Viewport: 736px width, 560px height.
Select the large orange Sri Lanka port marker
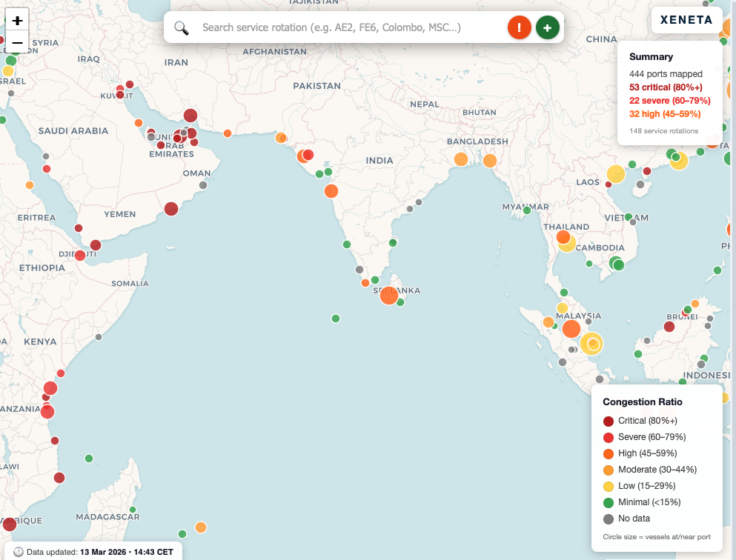click(388, 295)
